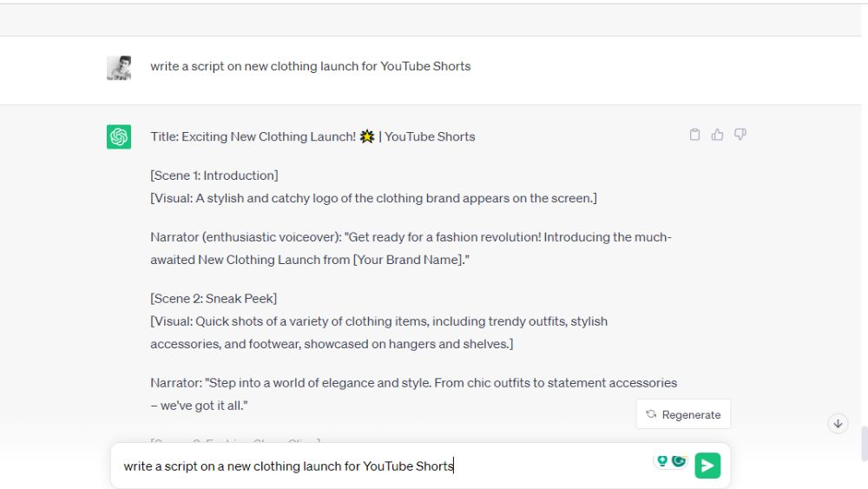Give the response a thumbs up
Image resolution: width=868 pixels, height=489 pixels.
(x=718, y=135)
